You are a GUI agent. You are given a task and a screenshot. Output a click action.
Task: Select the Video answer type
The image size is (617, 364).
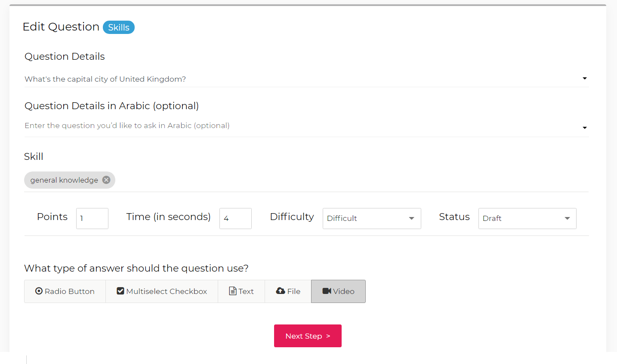point(339,291)
